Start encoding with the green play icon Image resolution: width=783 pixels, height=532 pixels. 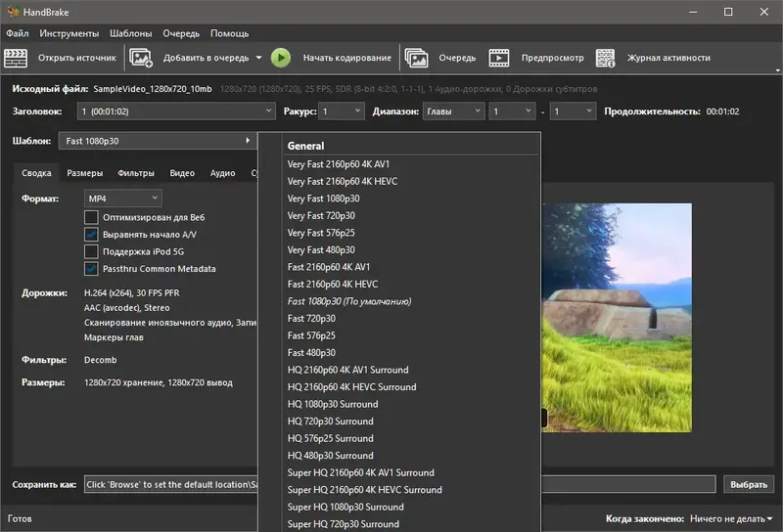281,58
